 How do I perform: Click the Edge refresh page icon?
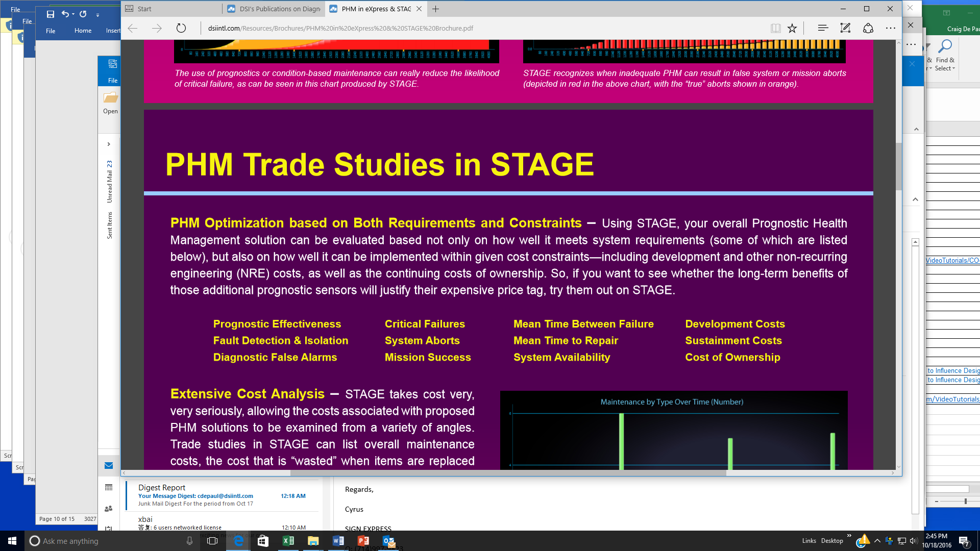(x=181, y=28)
